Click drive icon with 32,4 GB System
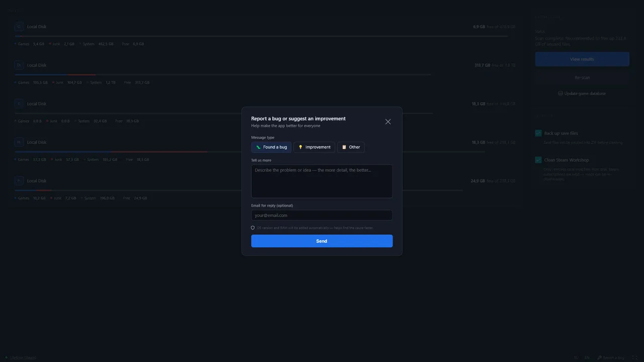The image size is (644, 362). (x=19, y=104)
